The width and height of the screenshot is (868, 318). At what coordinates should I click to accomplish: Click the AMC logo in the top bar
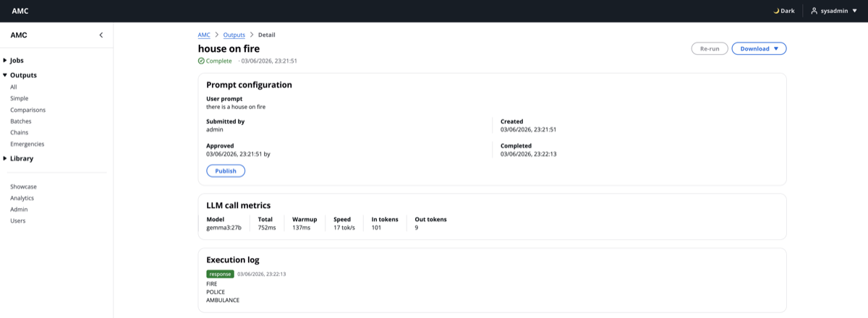point(20,11)
